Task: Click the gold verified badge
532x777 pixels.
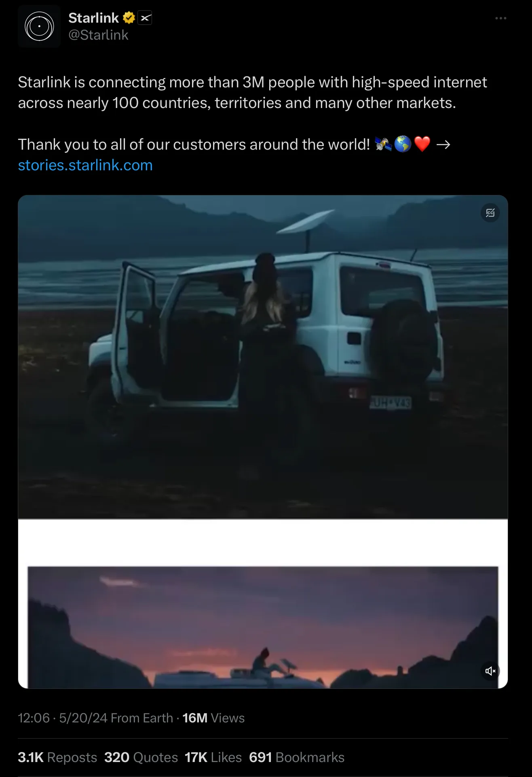Action: pyautogui.click(x=129, y=18)
